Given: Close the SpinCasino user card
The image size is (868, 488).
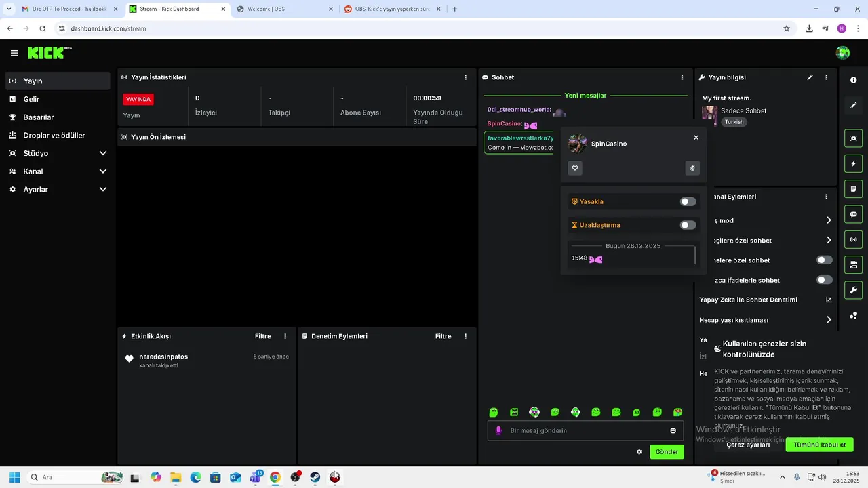Looking at the screenshot, I should 696,137.
